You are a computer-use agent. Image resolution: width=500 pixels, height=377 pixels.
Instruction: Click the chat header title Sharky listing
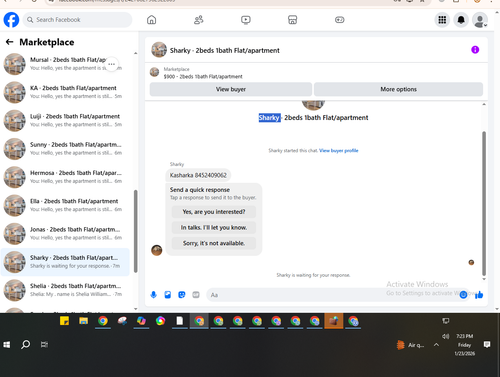click(x=224, y=50)
